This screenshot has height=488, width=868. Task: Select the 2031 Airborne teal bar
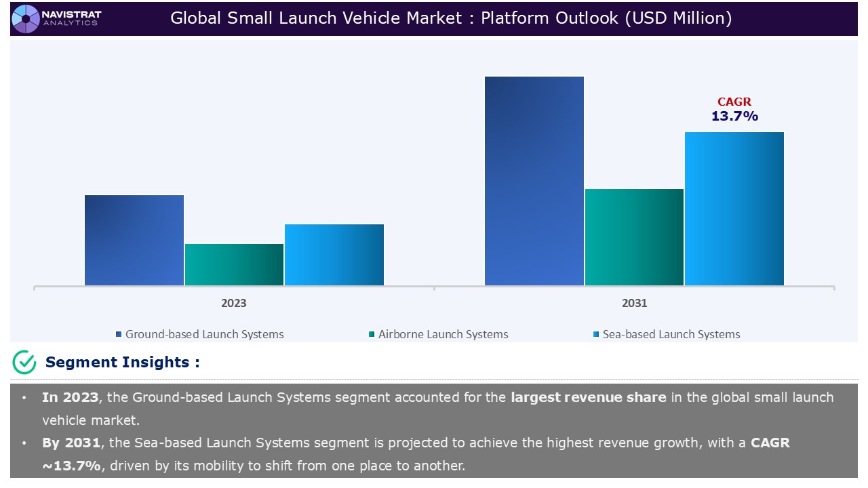tap(634, 237)
